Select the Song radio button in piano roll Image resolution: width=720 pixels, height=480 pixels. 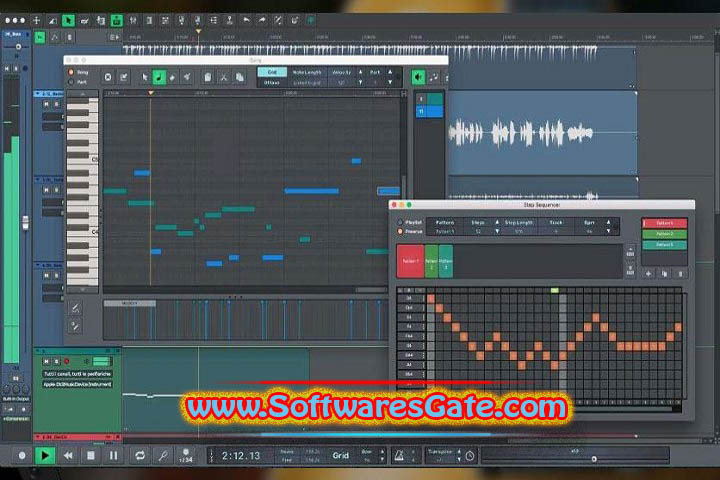pos(71,72)
